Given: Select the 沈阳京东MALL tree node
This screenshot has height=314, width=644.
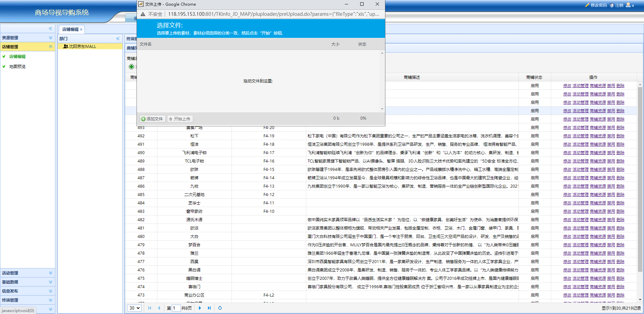Looking at the screenshot, I should [90, 47].
